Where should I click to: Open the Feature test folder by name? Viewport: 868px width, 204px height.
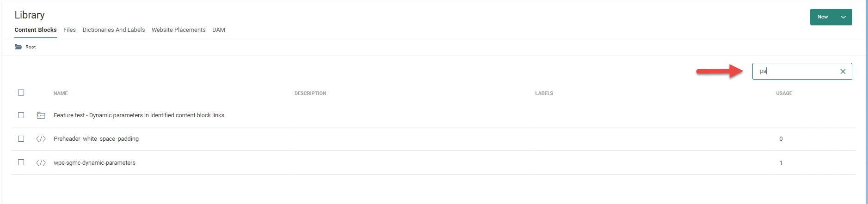[139, 115]
